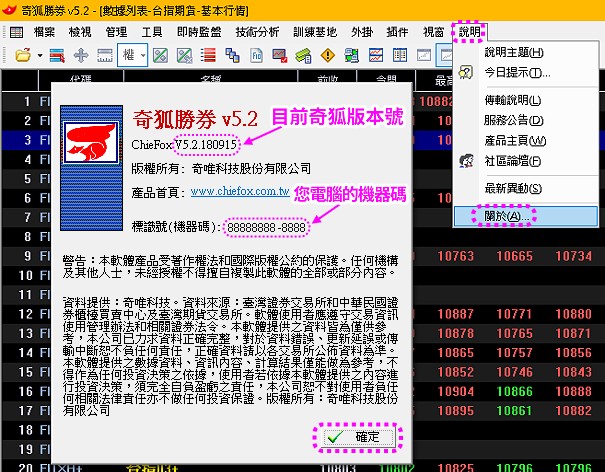Open the 訓練基地 menu

(315, 32)
